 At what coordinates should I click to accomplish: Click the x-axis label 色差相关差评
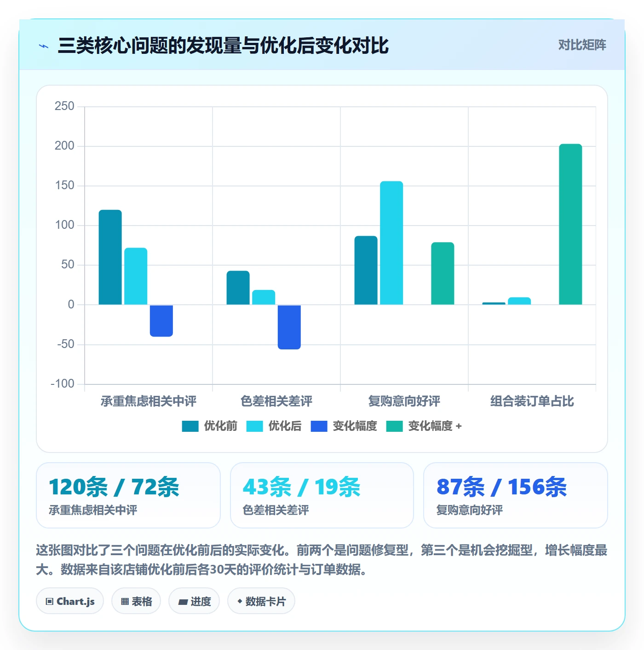(276, 401)
